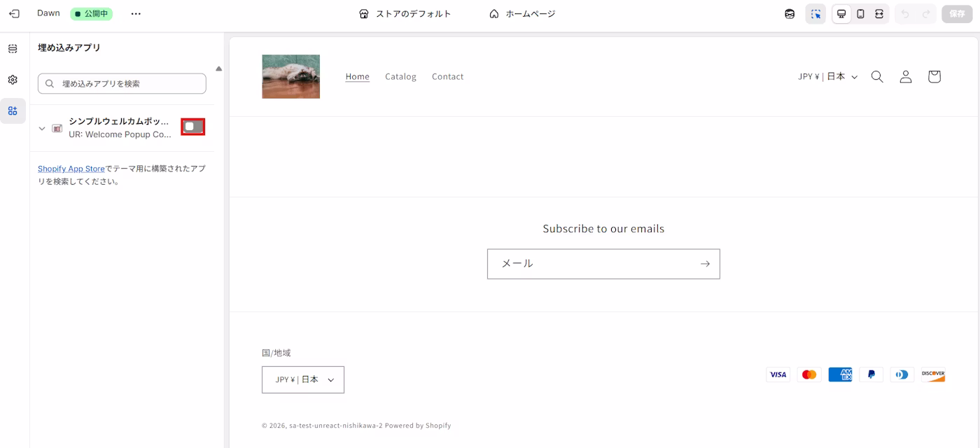The height and width of the screenshot is (448, 980).
Task: Switch preview to mobile view
Action: [860, 14]
